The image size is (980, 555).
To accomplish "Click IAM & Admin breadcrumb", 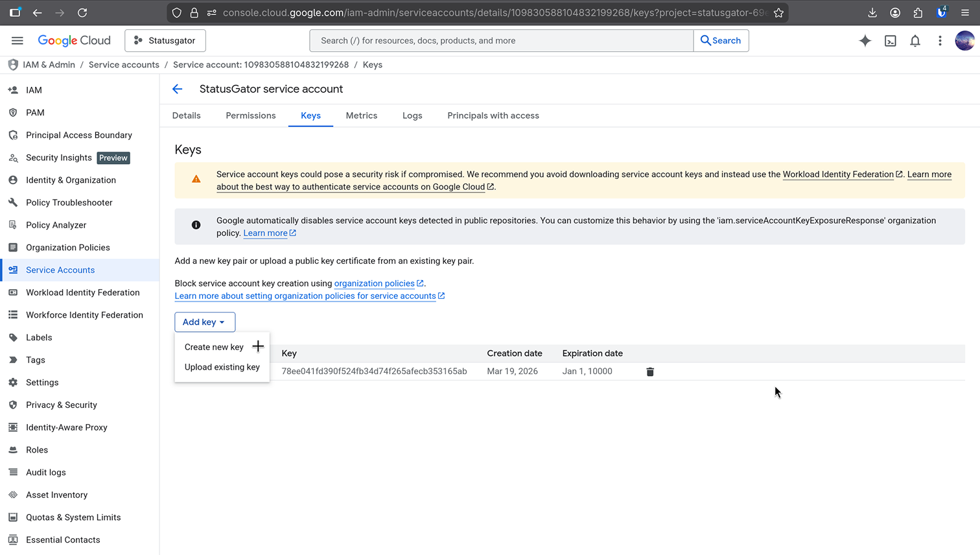I will point(49,65).
